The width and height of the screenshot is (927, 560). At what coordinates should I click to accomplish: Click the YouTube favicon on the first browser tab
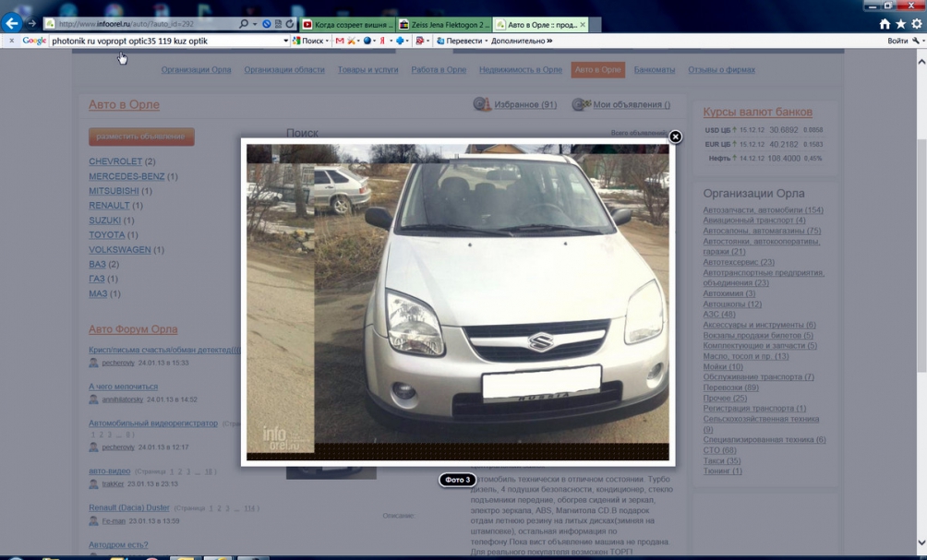pos(307,24)
